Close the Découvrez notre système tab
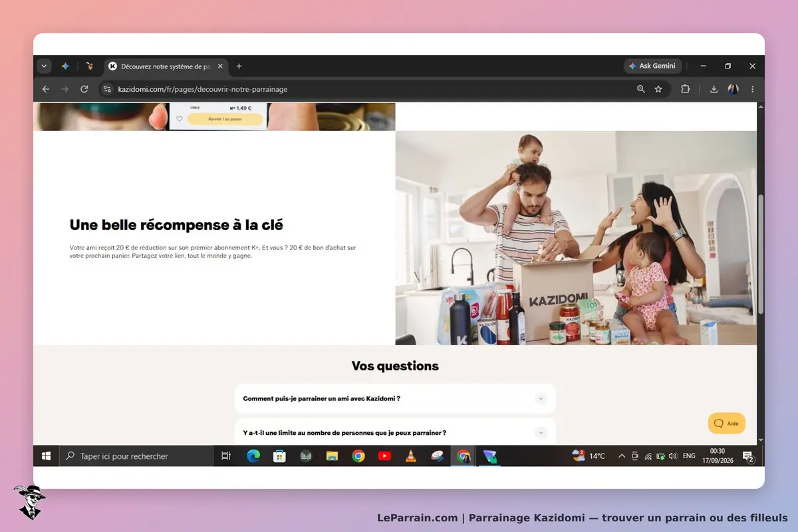Screen dimensions: 798x532 pos(220,66)
